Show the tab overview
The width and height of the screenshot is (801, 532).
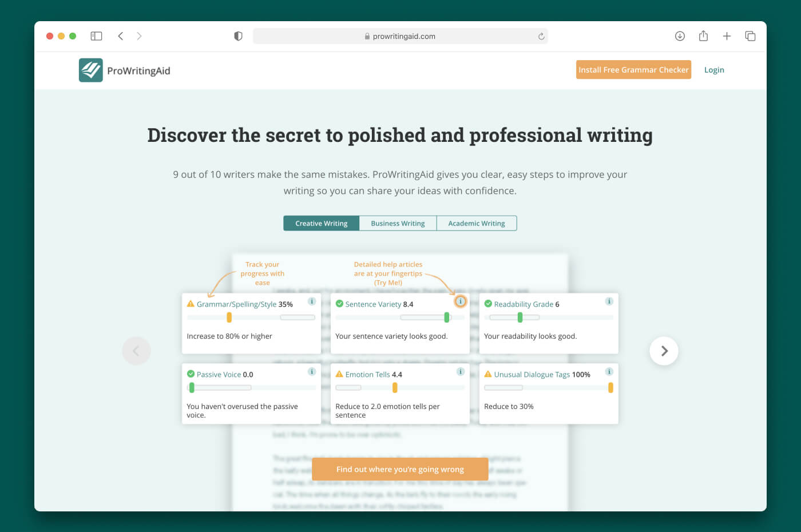coord(750,36)
